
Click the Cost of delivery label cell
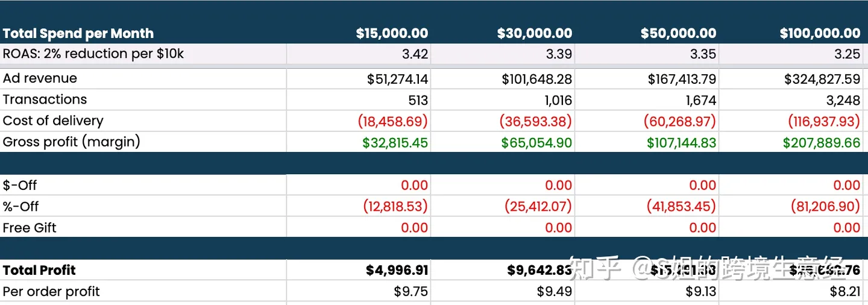click(53, 121)
